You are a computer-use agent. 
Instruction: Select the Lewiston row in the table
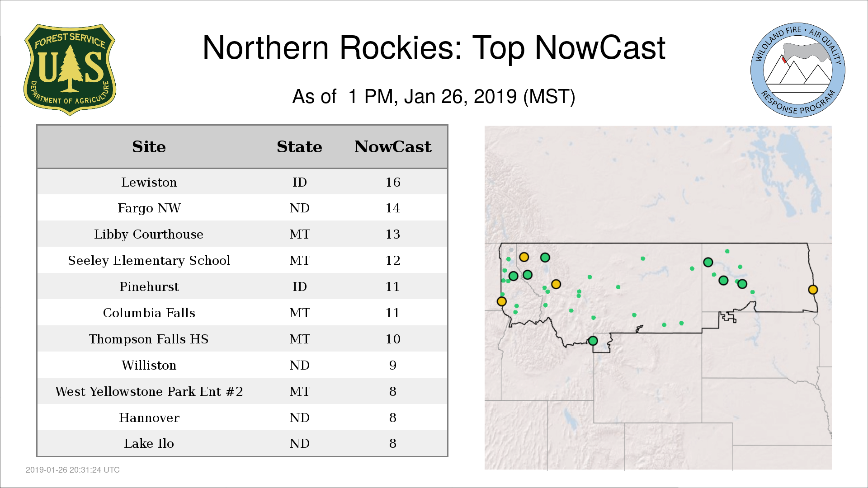click(149, 182)
